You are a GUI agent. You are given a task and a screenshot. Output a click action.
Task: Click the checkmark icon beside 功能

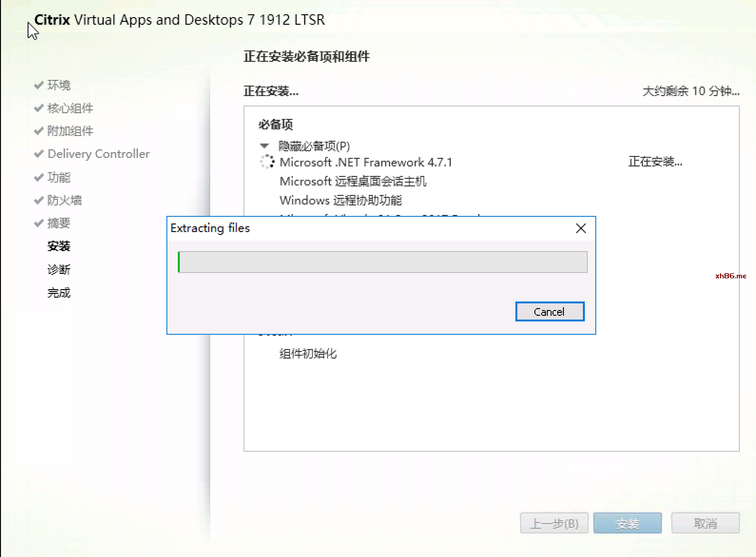pos(39,177)
